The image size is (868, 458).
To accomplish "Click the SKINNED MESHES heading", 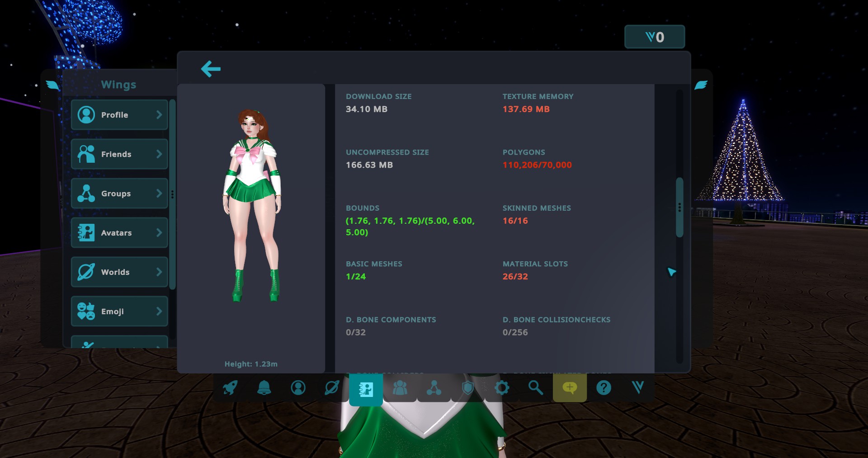I will [537, 208].
